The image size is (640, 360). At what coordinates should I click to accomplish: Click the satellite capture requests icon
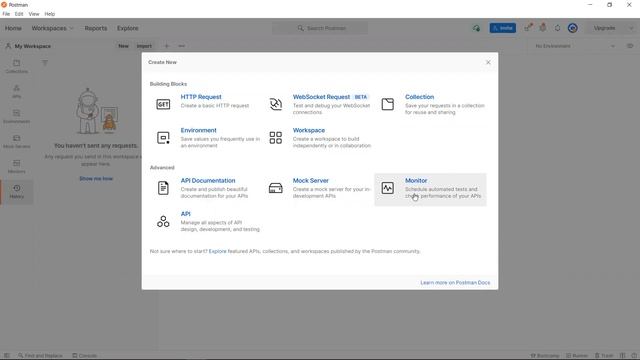(x=529, y=28)
